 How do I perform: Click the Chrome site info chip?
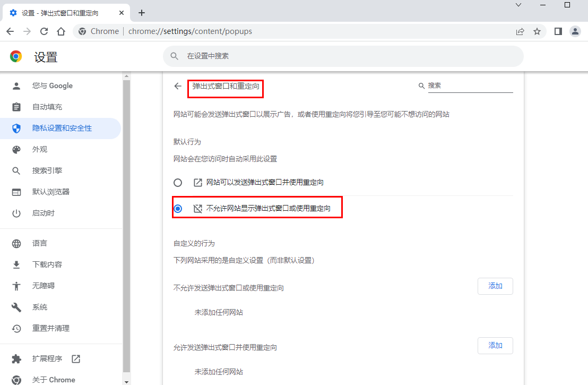[x=99, y=31]
